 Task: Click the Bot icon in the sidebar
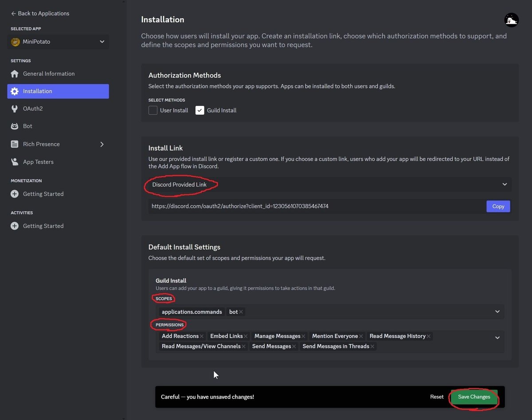point(15,126)
